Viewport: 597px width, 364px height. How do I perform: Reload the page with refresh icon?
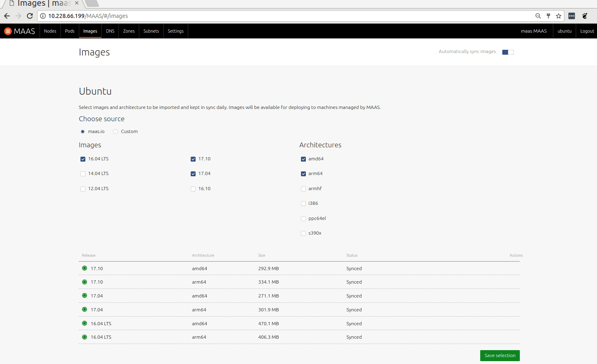coord(30,16)
